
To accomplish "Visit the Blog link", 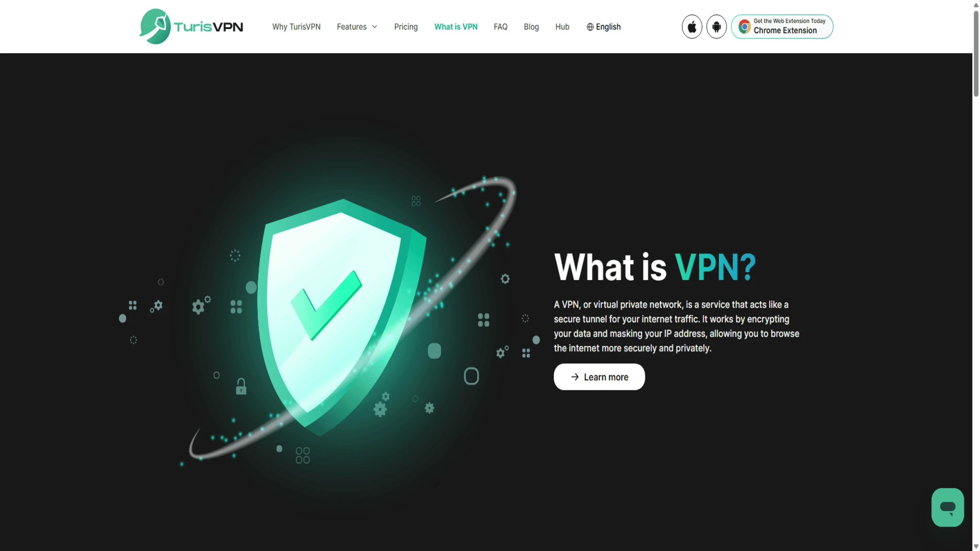I will tap(531, 27).
